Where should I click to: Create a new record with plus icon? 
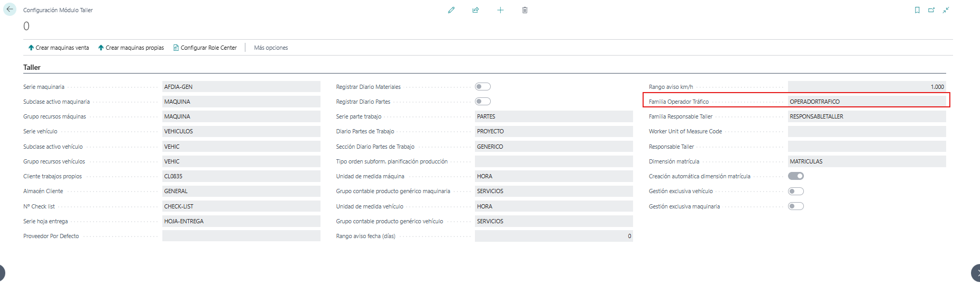500,10
